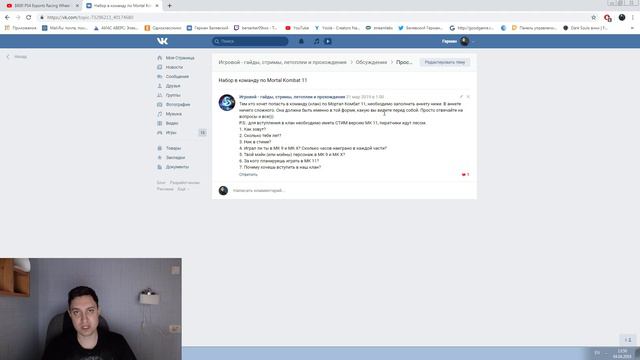The image size is (640, 360).
Task: Open the Разработчикам footer link
Action: [184, 183]
